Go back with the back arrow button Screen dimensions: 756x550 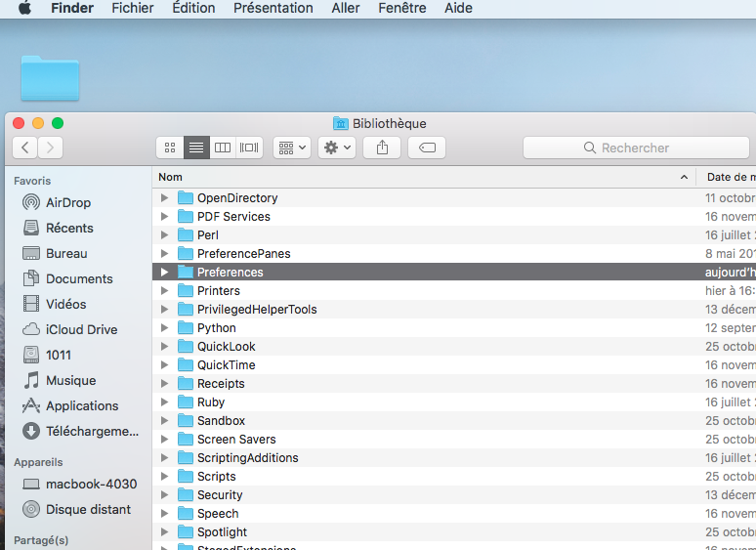(x=25, y=148)
